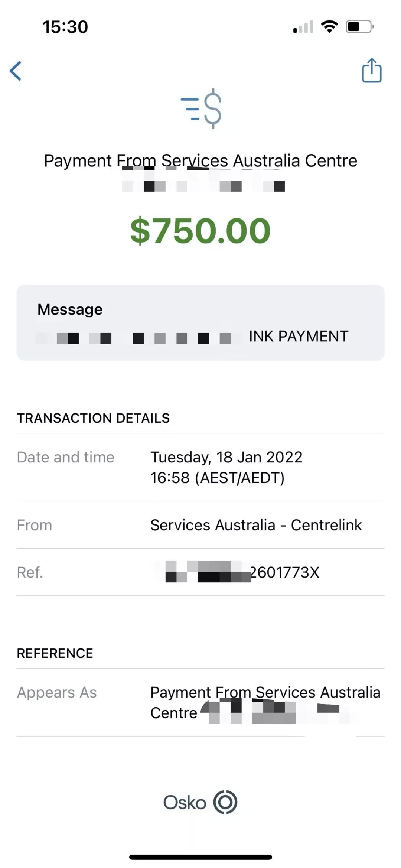This screenshot has height=868, width=401.
Task: Tap the Wi-Fi status icon
Action: [329, 27]
